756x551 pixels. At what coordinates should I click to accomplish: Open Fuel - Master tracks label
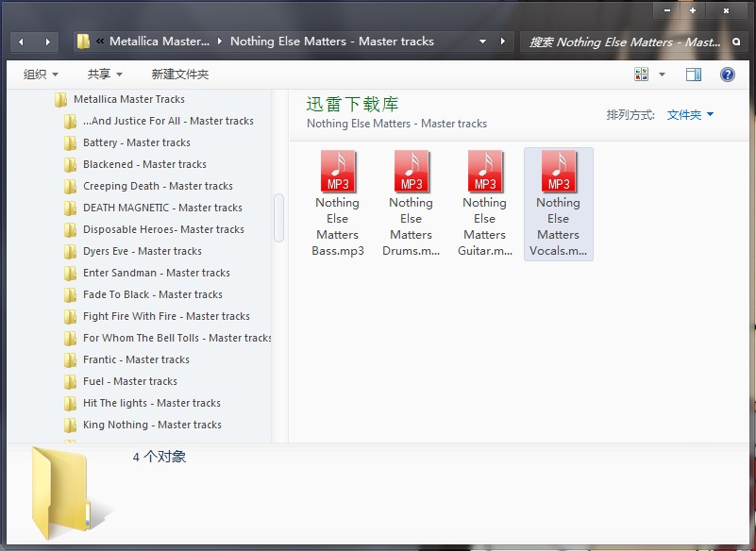[x=130, y=381]
